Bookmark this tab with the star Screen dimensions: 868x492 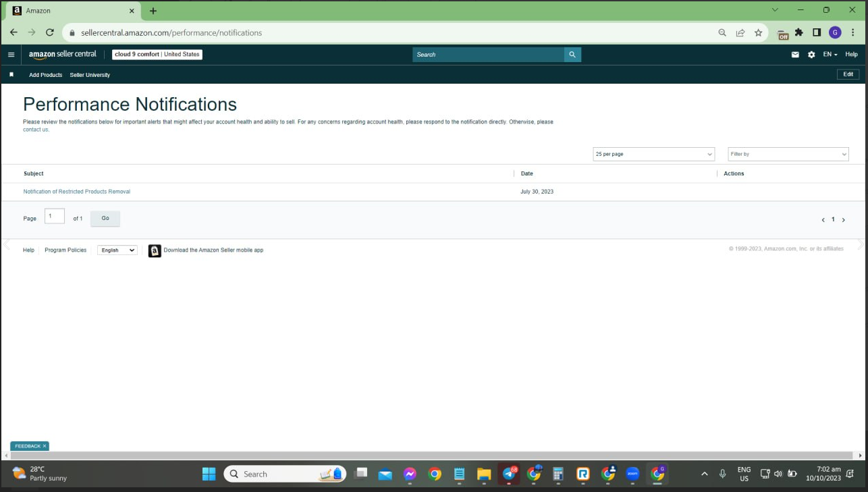(x=759, y=32)
